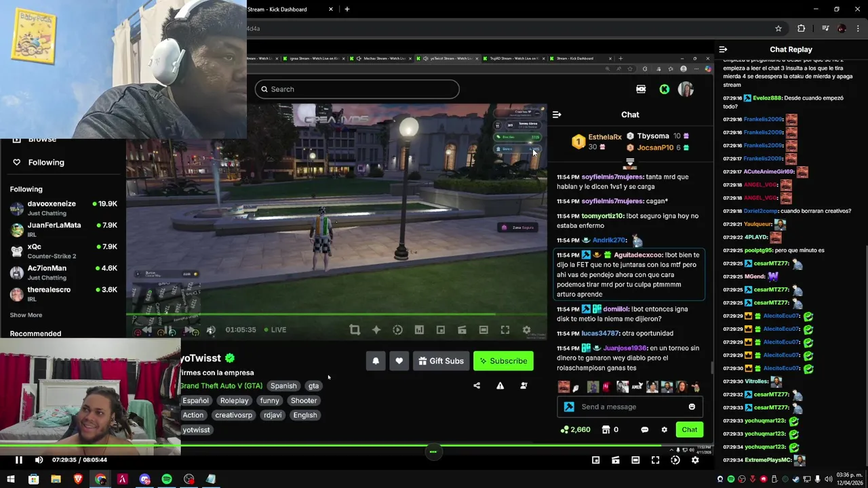Open the browser media controls icon
The width and height of the screenshot is (868, 488).
[x=825, y=28]
